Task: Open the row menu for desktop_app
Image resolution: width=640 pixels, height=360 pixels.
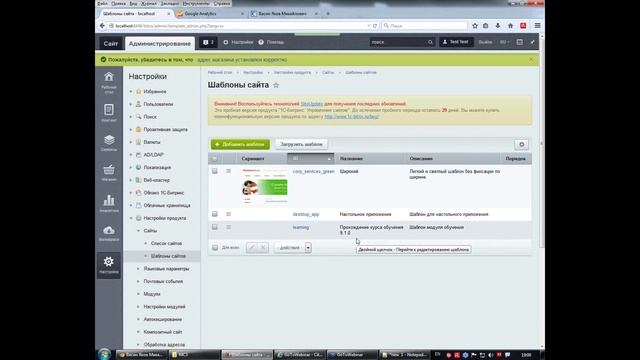Action: click(x=229, y=214)
